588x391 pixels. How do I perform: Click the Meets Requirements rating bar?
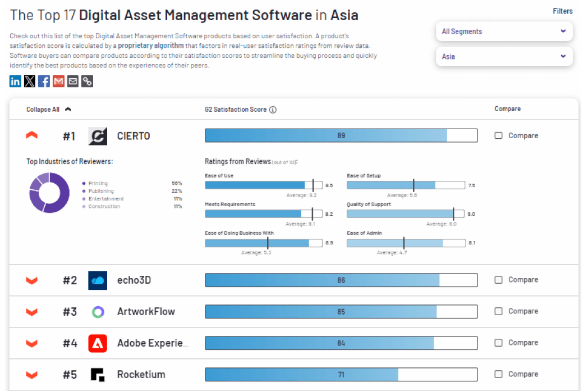264,213
